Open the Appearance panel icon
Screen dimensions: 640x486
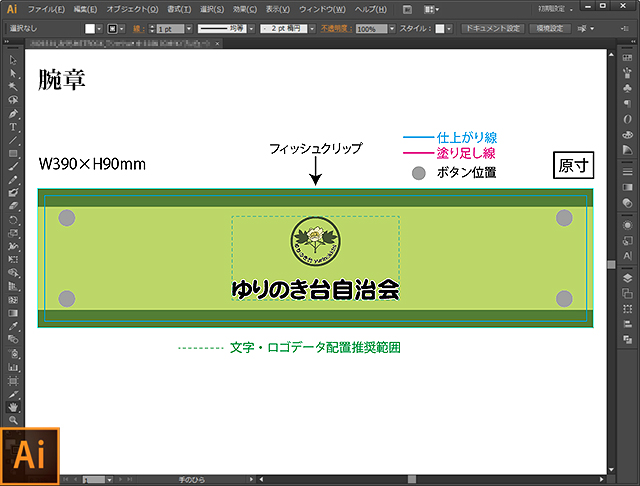click(627, 225)
